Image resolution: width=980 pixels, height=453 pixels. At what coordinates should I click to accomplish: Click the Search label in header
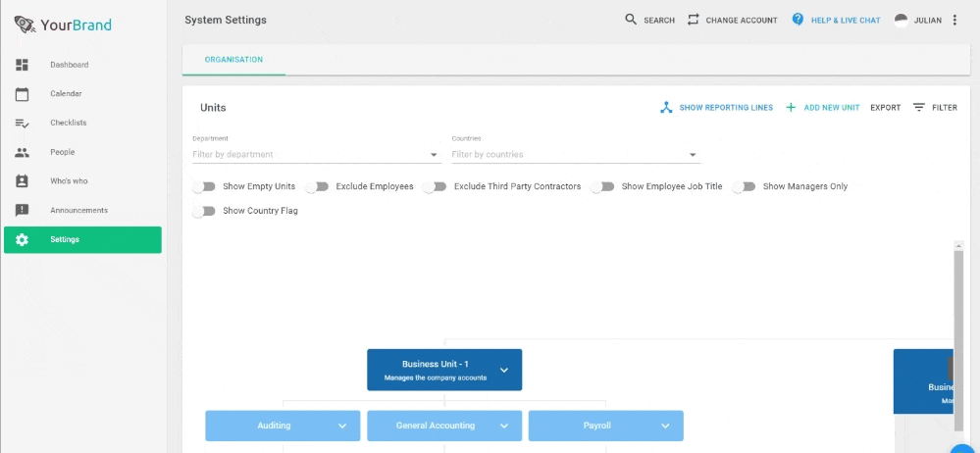pyautogui.click(x=659, y=21)
